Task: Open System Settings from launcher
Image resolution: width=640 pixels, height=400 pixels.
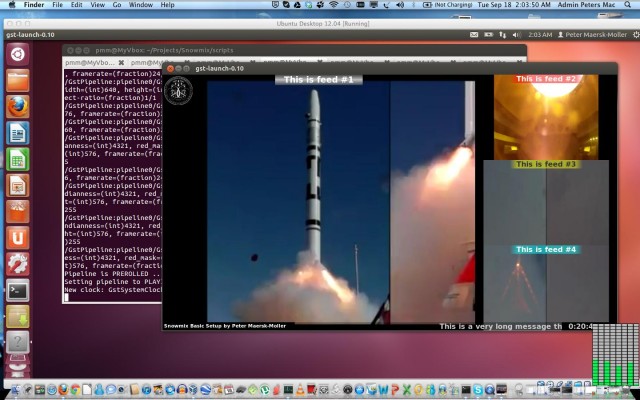Action: (x=17, y=264)
